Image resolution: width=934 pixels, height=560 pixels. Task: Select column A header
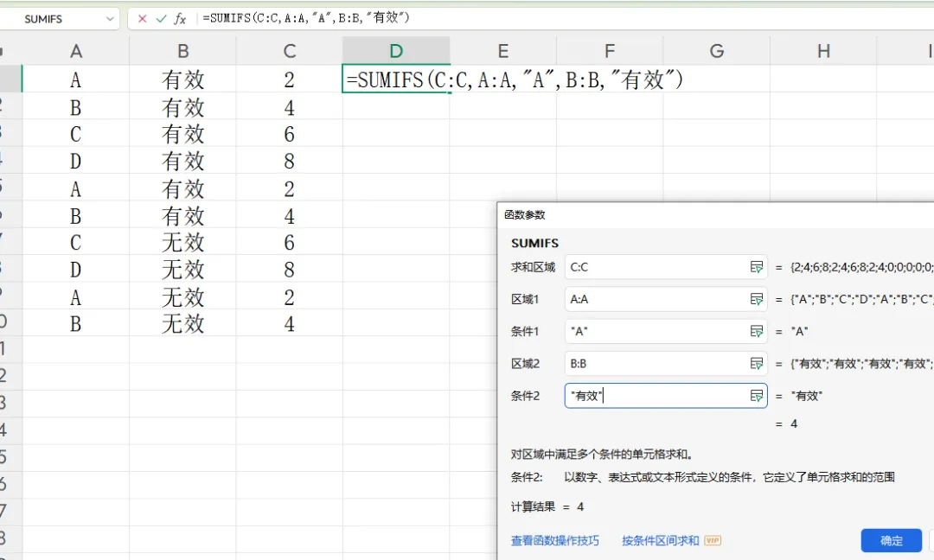click(75, 51)
